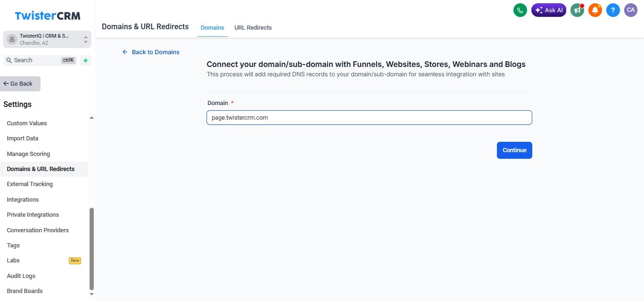
Task: Switch to the URL Redirects tab
Action: 253,28
